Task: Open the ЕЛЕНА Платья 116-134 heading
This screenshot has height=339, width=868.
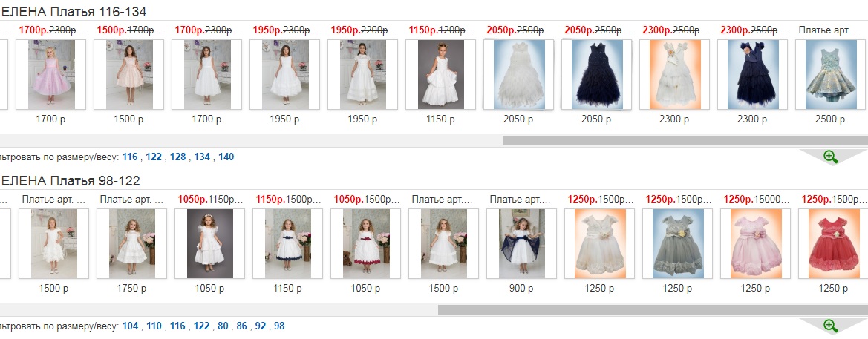Action: 74,12
